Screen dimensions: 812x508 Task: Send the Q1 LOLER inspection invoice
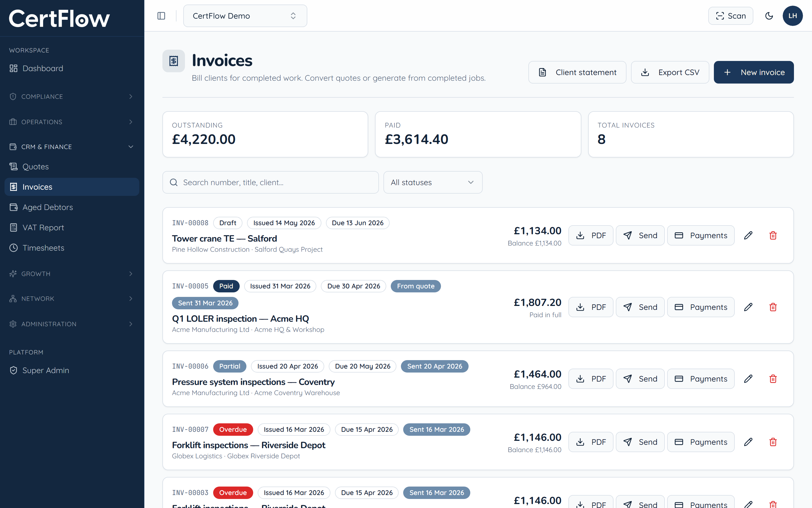point(640,307)
